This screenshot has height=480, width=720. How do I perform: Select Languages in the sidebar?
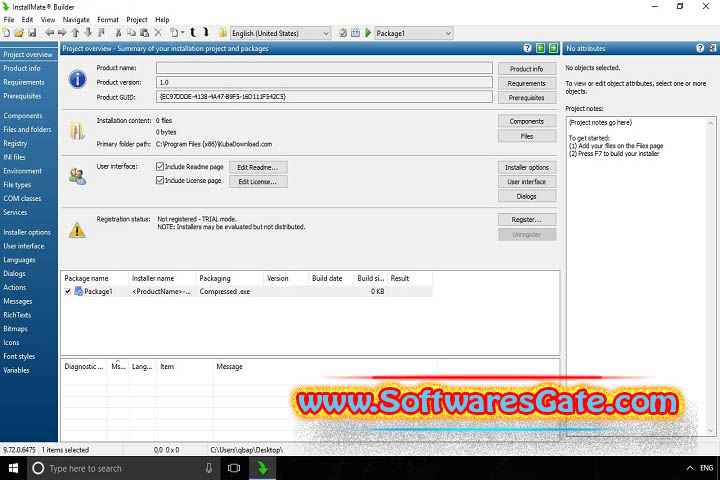19,260
